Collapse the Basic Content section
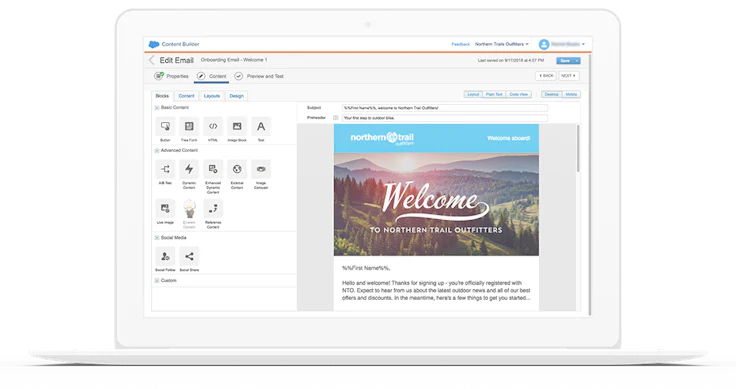Viewport: 736px width, 389px height. tap(157, 108)
